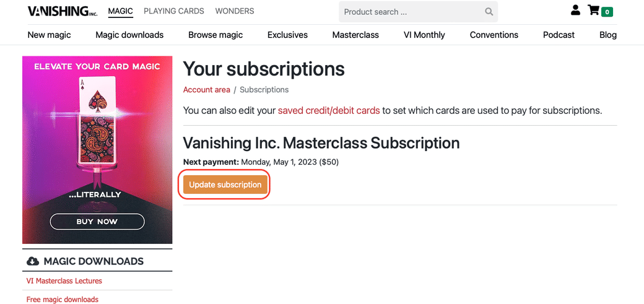Click the Vanishing Inc. logo
The height and width of the screenshot is (304, 644).
(63, 11)
